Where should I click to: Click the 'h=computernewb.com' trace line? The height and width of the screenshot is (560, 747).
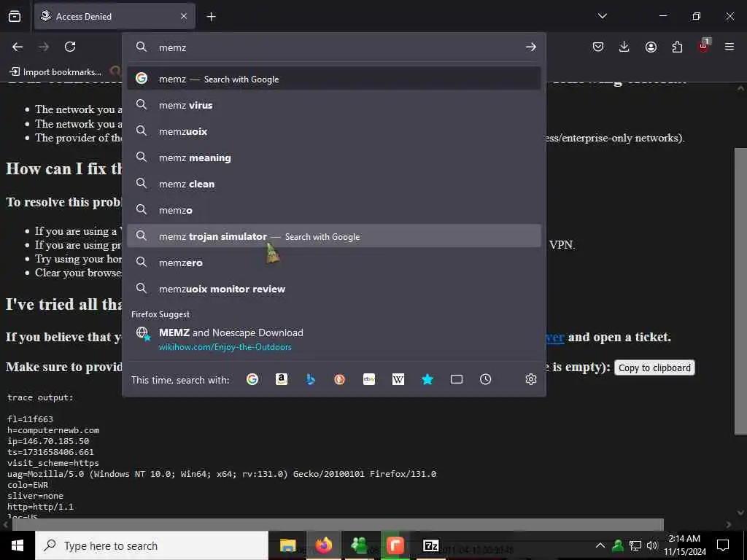point(53,430)
